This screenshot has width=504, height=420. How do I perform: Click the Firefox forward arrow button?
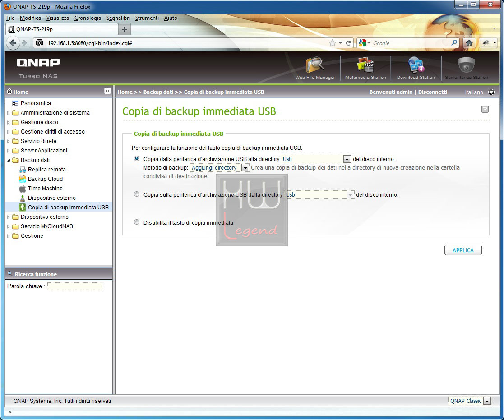click(x=24, y=43)
